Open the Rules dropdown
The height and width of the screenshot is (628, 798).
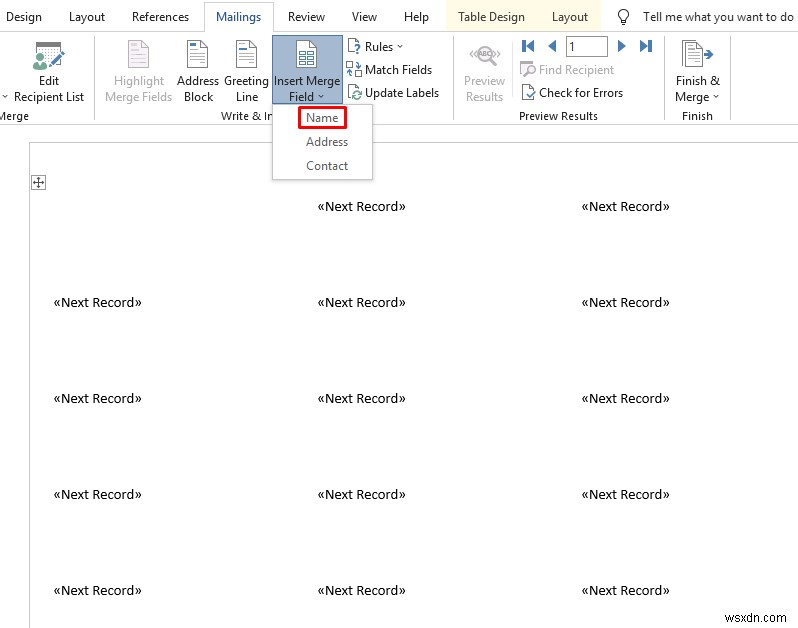(376, 46)
